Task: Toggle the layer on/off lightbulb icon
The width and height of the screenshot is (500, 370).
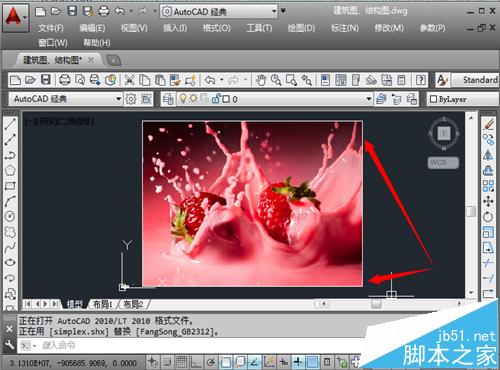Action: point(183,98)
